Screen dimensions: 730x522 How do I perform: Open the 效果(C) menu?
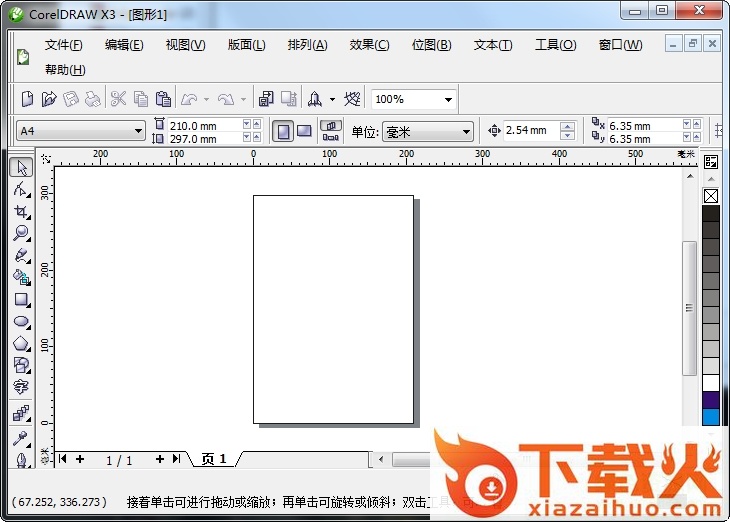369,45
